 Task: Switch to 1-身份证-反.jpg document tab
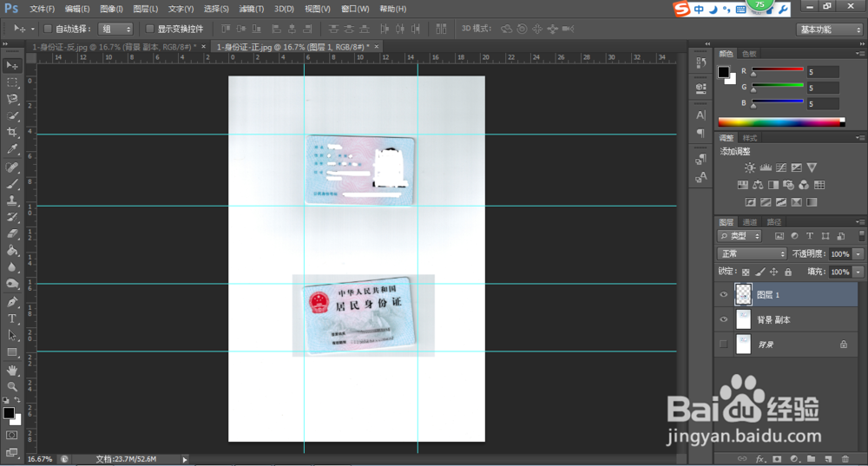click(112, 47)
